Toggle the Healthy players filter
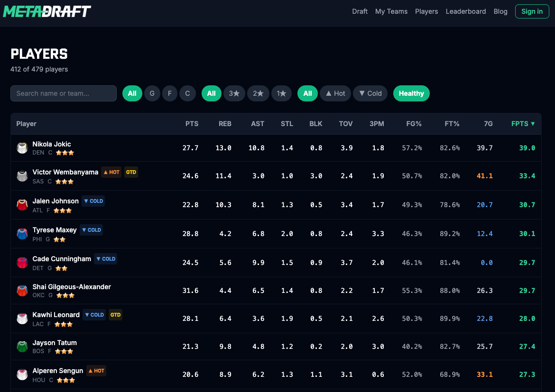The width and height of the screenshot is (555, 392). [x=411, y=93]
